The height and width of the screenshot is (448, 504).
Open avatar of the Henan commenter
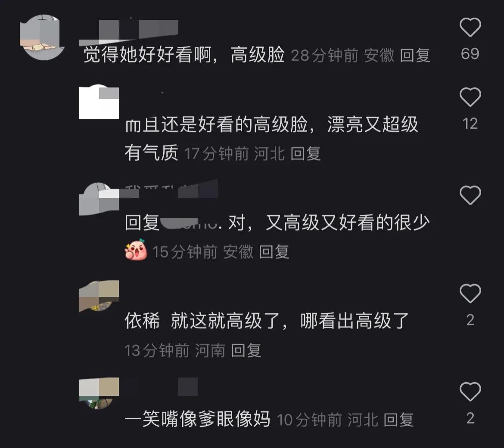pyautogui.click(x=99, y=296)
